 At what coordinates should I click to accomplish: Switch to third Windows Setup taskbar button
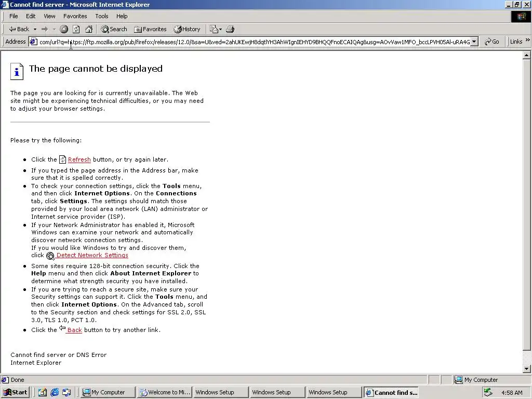334,393
